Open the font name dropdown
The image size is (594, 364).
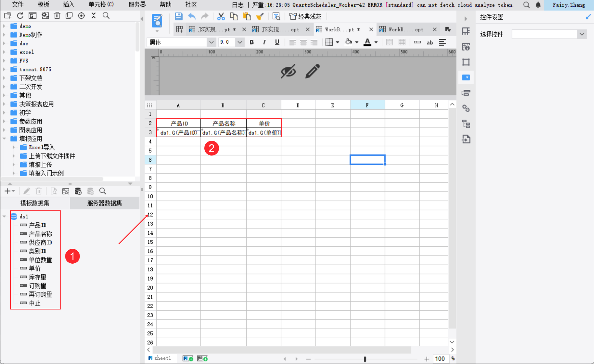tap(211, 42)
